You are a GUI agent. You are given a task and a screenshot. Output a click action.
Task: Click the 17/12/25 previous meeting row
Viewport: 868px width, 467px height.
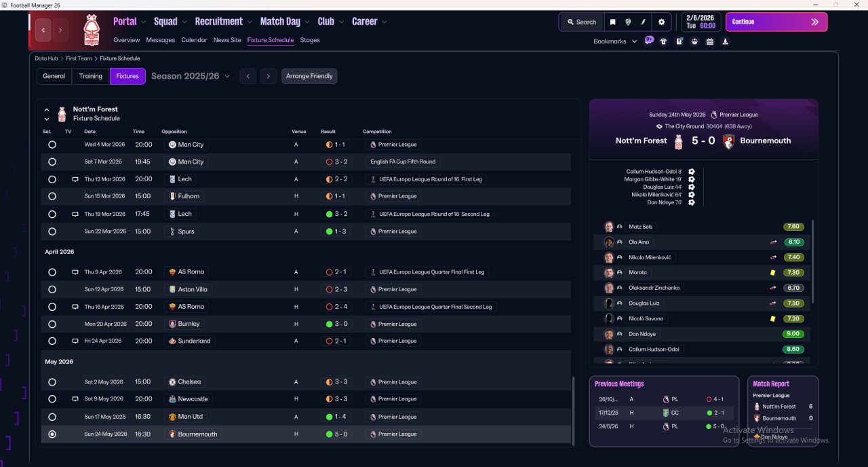pyautogui.click(x=664, y=413)
